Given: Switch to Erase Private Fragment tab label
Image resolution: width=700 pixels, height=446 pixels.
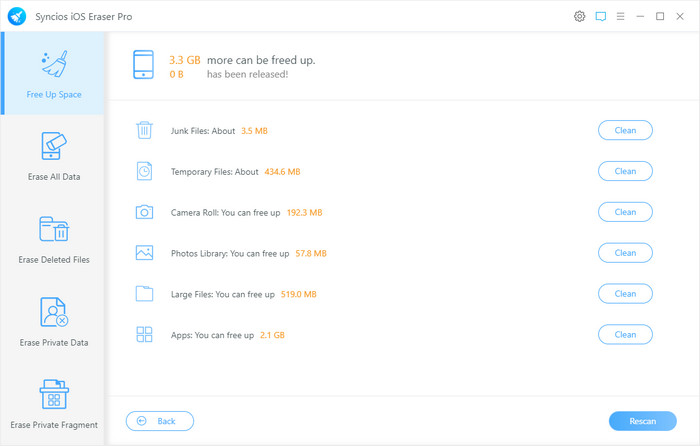Looking at the screenshot, I should click(54, 425).
